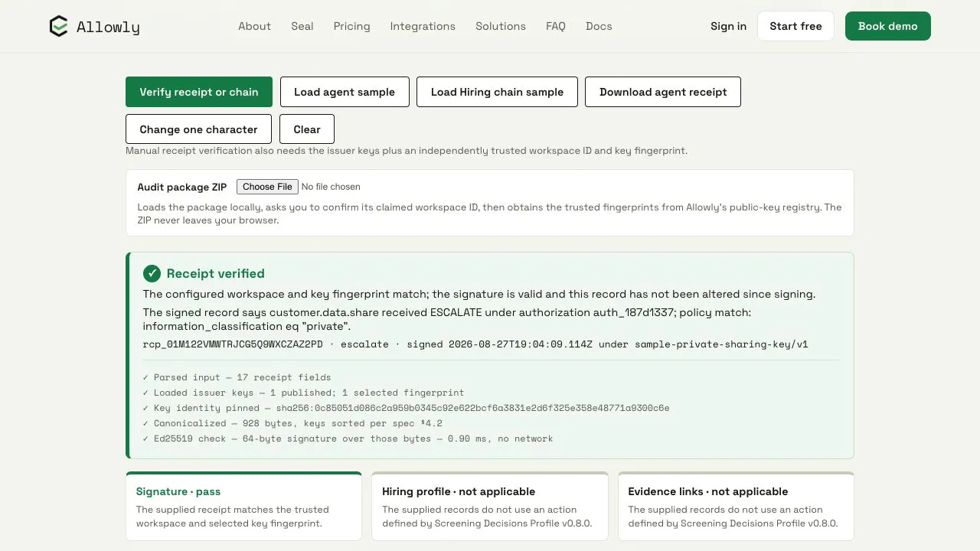Viewport: 980px width, 551px height.
Task: Load the agent sample
Action: pos(345,92)
